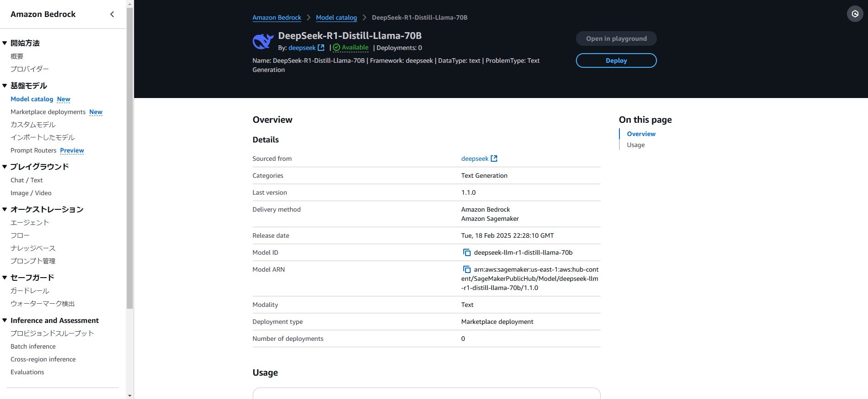Open エージェント page

30,223
